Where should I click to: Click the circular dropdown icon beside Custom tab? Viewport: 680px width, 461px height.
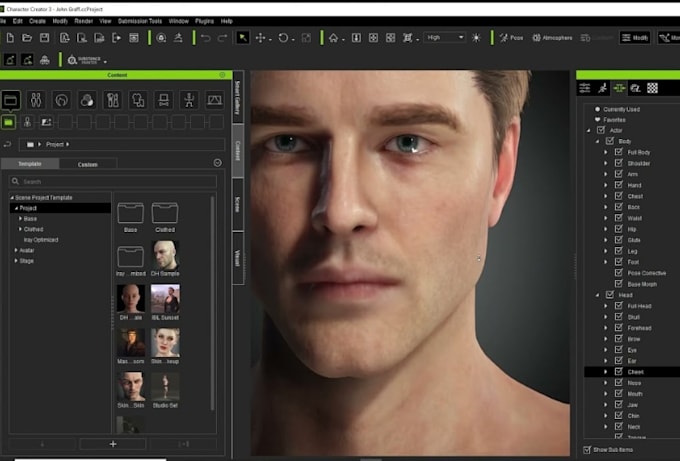pos(218,163)
